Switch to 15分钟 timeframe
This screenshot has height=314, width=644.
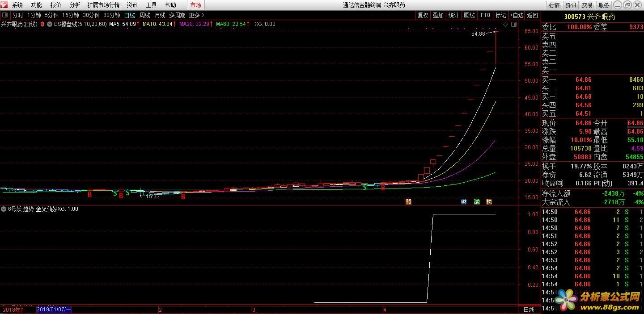pos(70,15)
